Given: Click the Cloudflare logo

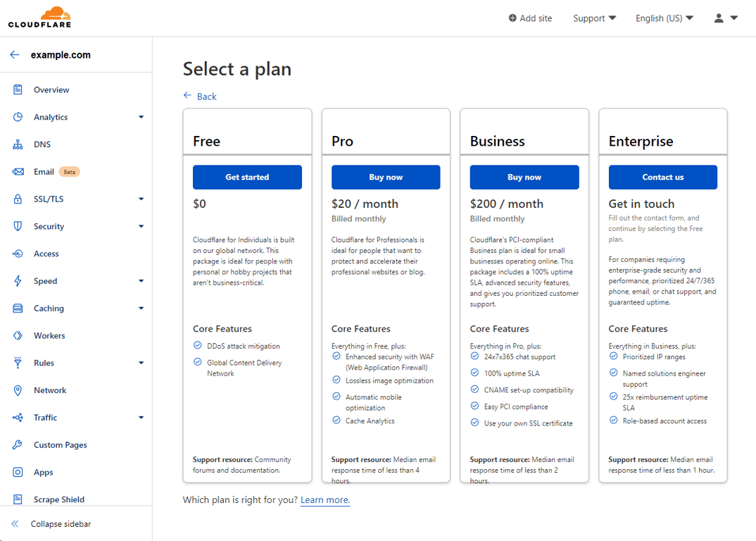Looking at the screenshot, I should 38,17.
